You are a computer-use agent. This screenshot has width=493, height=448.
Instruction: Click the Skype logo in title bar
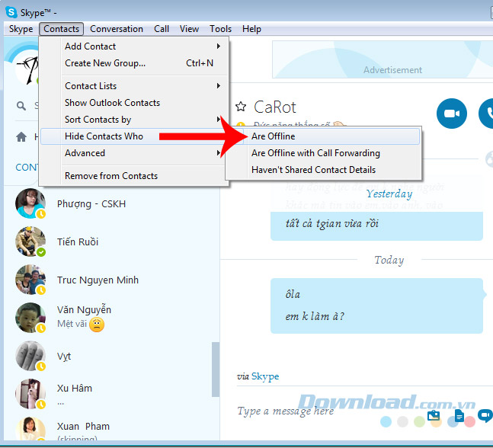pos(11,12)
